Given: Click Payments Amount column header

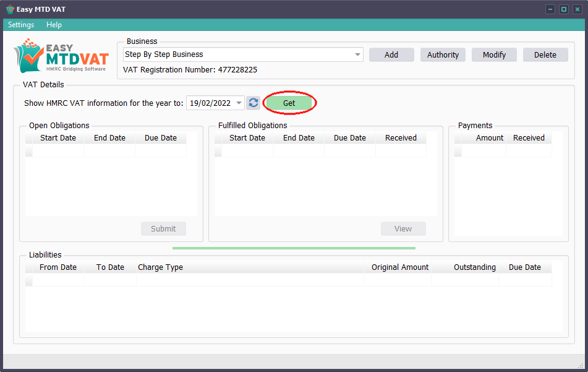Looking at the screenshot, I should point(484,138).
